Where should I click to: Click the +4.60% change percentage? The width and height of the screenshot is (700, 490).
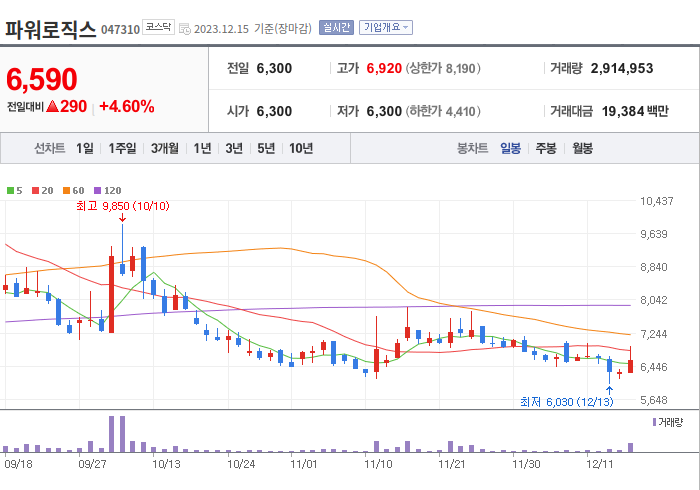click(x=127, y=106)
